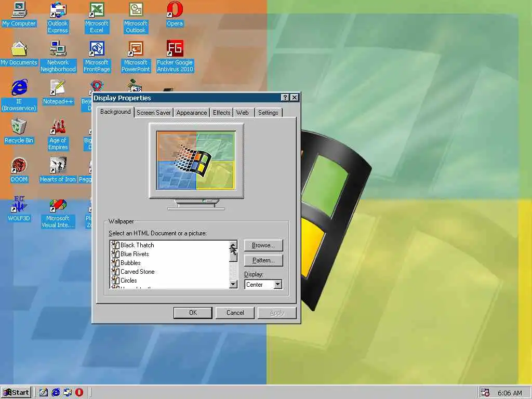
Task: Click the monitor wallpaper preview image
Action: 196,161
